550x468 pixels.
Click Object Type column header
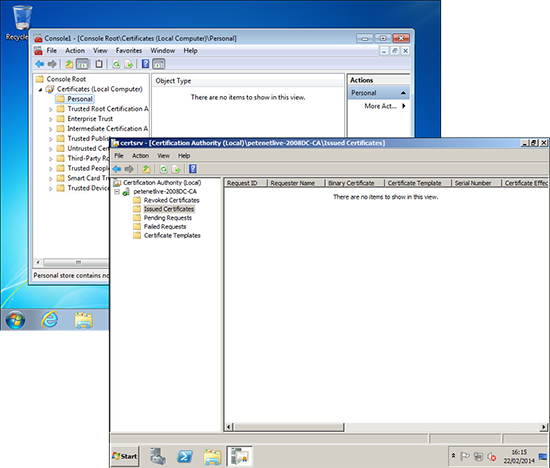248,81
